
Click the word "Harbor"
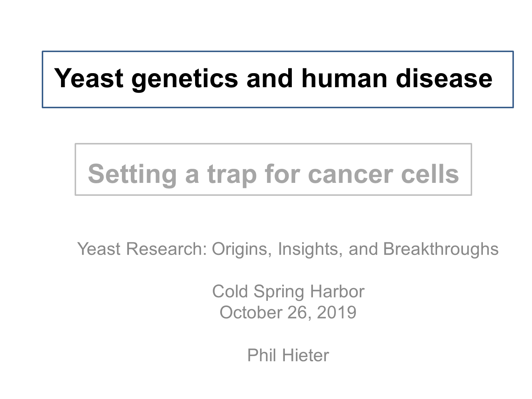[x=337, y=291]
